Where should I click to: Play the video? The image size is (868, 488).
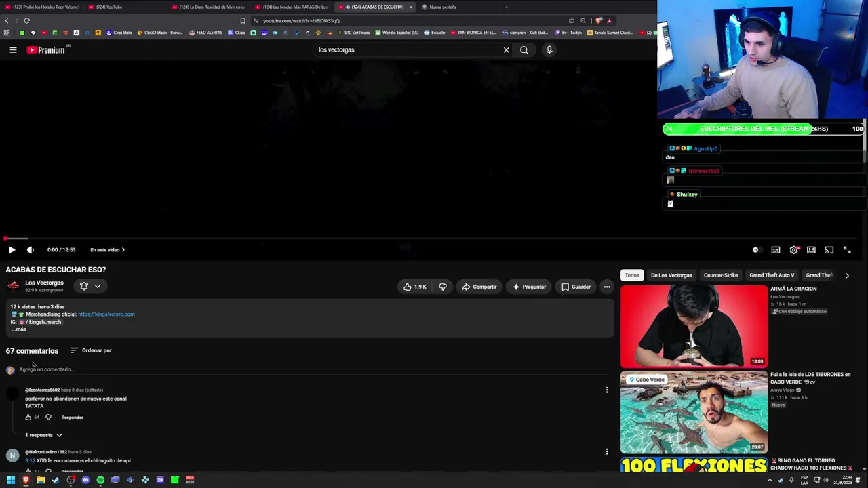(x=12, y=250)
